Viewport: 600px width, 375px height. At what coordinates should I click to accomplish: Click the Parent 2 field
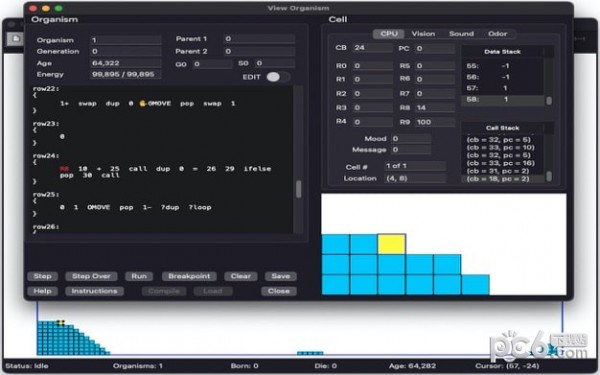pyautogui.click(x=259, y=51)
